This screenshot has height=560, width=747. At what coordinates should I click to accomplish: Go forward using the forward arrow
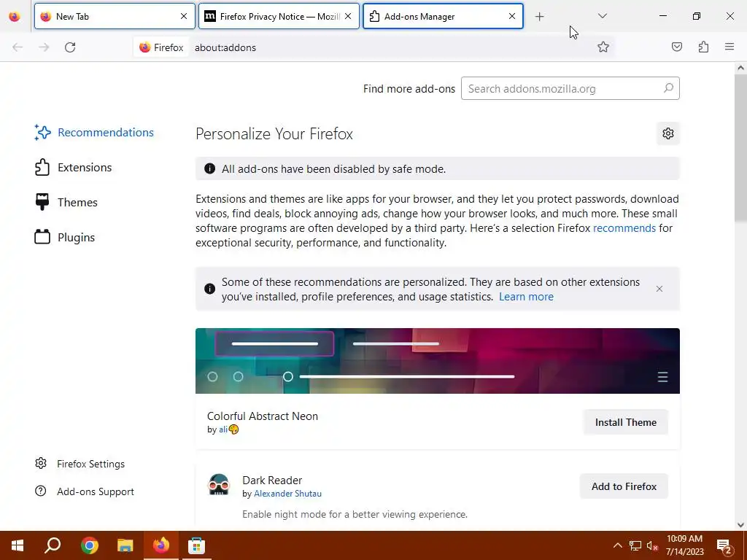pos(44,47)
